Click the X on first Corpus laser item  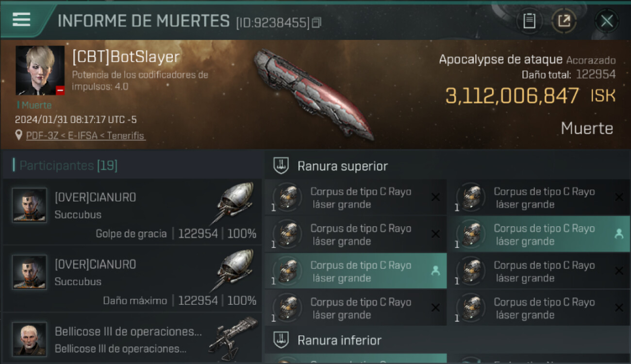tap(435, 197)
